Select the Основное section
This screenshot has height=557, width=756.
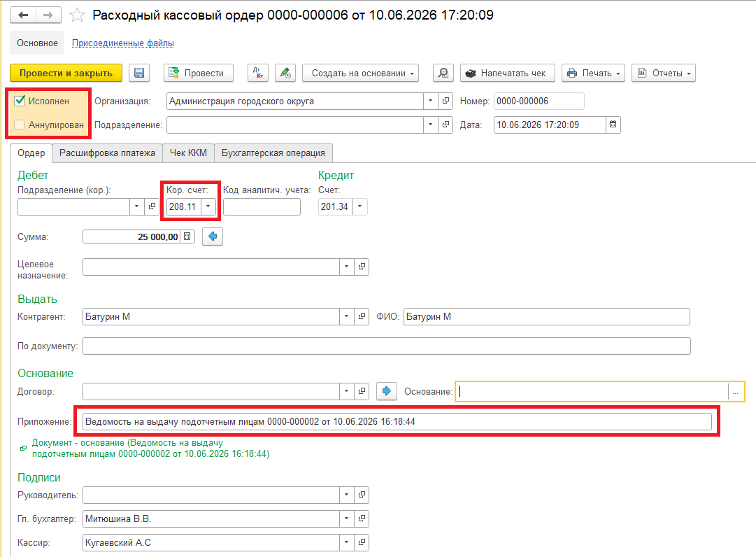[37, 43]
